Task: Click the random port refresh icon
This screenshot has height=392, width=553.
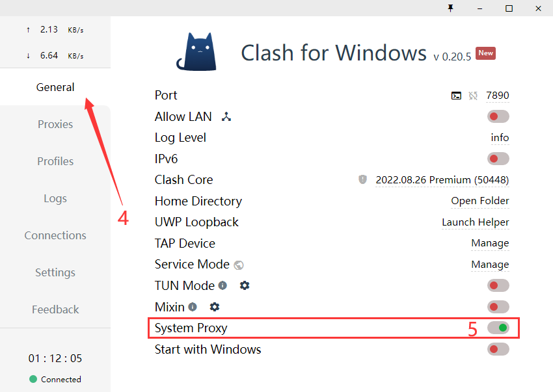Action: click(473, 96)
